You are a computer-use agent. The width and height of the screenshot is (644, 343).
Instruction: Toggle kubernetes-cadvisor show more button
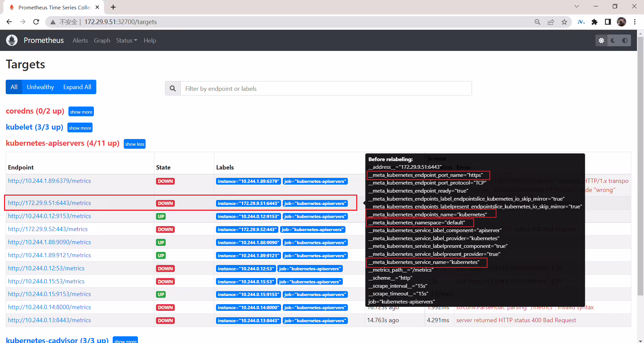click(x=125, y=340)
